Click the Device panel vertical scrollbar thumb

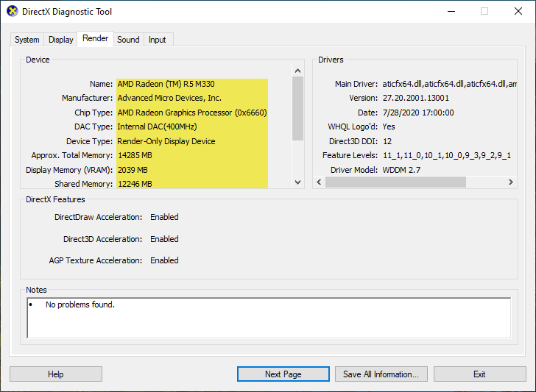click(x=297, y=109)
